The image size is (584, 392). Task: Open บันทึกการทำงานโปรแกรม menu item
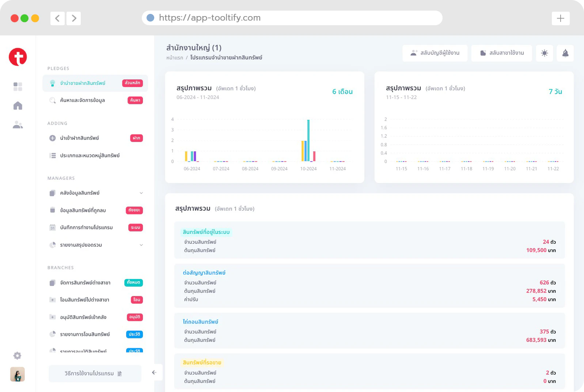pos(95,228)
